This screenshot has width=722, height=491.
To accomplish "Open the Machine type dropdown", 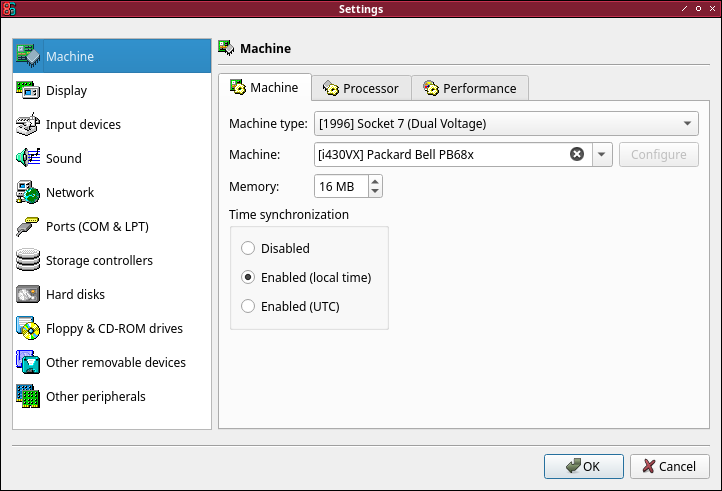I will pyautogui.click(x=506, y=123).
